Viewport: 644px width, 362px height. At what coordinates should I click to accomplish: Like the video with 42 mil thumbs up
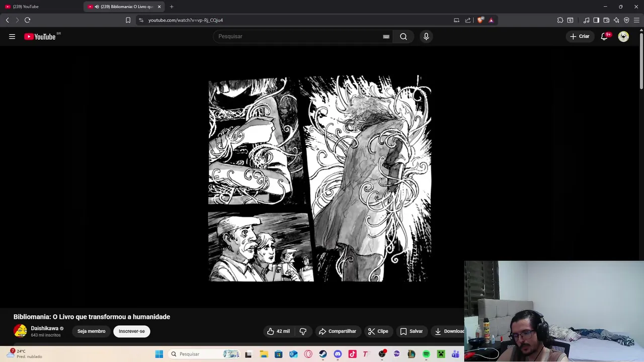click(x=278, y=331)
